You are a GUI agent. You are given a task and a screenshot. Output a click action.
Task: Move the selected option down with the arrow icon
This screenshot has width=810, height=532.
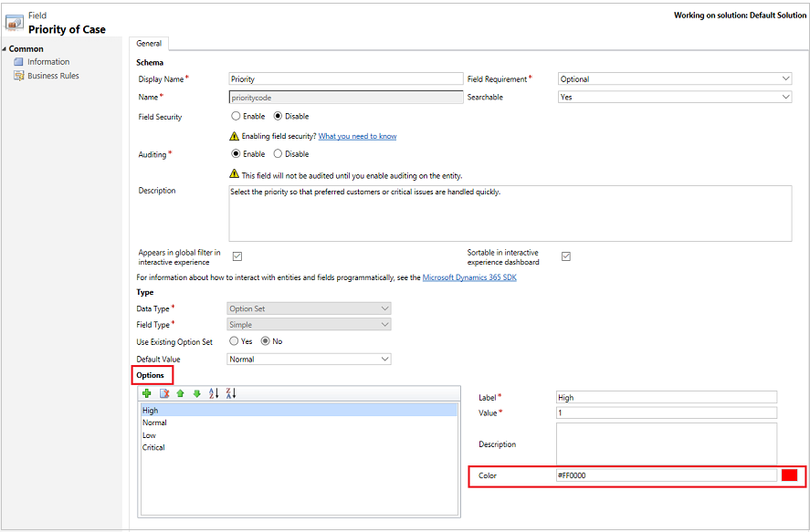tap(197, 393)
